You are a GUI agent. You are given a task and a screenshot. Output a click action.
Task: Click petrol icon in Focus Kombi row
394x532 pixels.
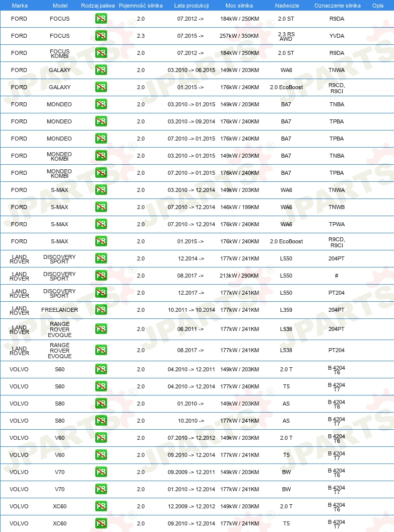tap(101, 52)
